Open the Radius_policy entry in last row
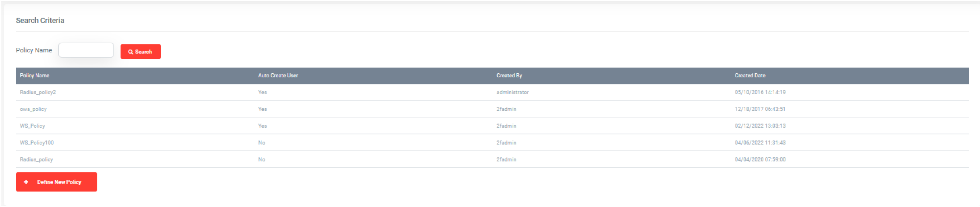The image size is (980, 207). [36, 159]
